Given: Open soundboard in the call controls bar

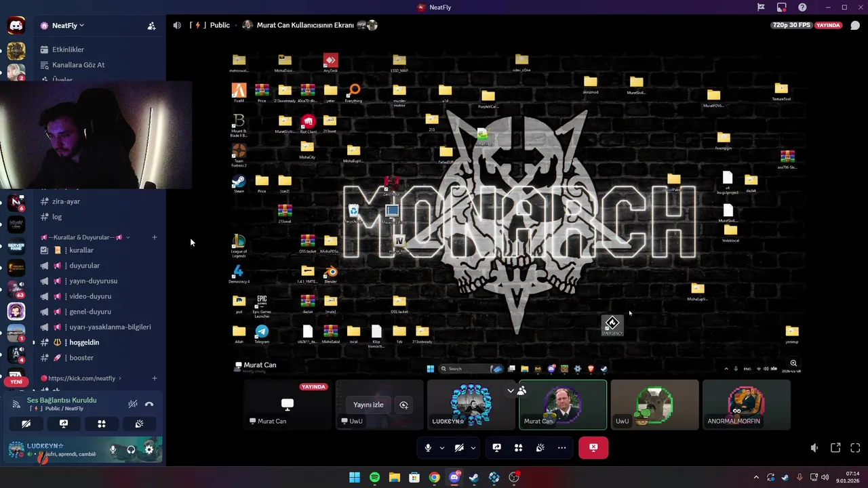Looking at the screenshot, I should click(x=540, y=447).
